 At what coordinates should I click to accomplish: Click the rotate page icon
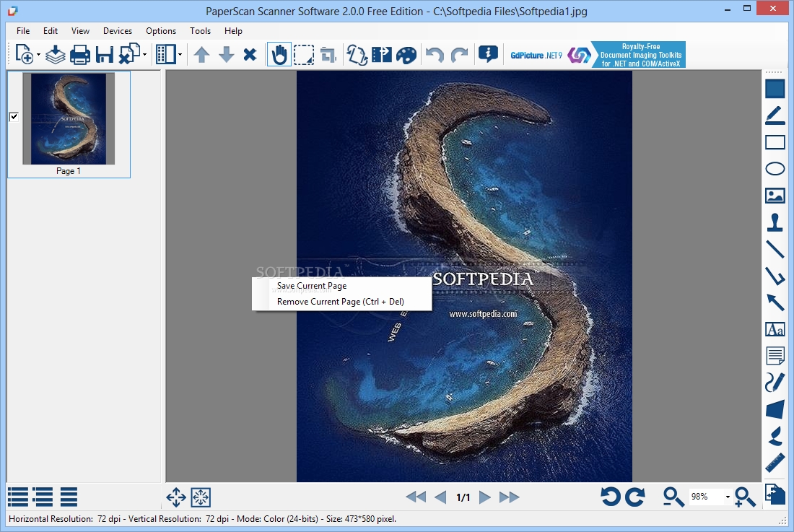point(357,54)
